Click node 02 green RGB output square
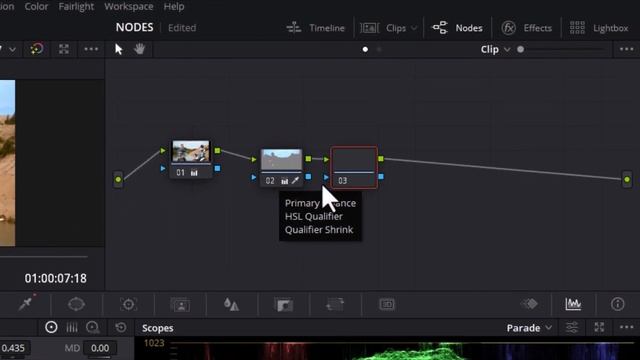 [x=308, y=159]
